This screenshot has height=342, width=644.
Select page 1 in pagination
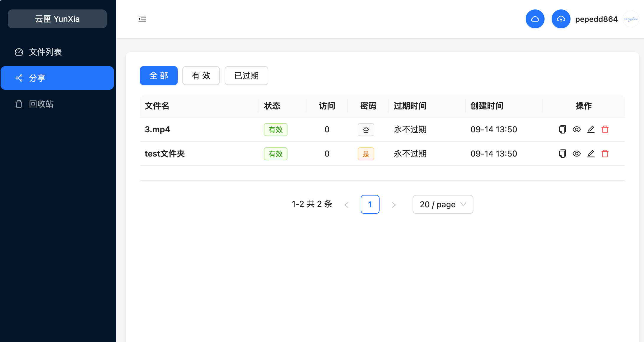coord(370,204)
